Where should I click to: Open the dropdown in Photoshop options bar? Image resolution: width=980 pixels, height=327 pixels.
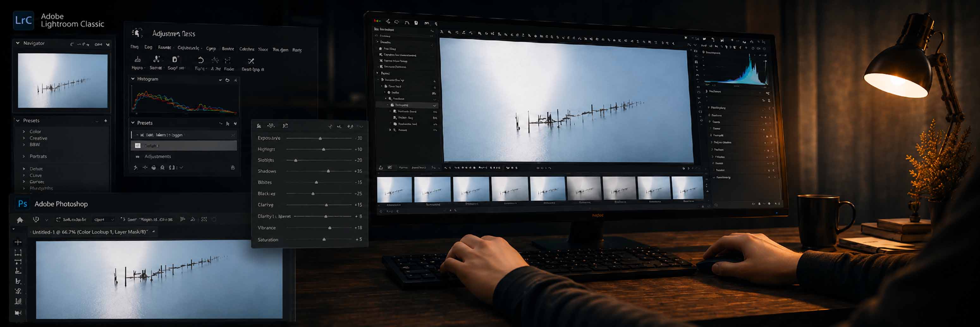click(103, 219)
